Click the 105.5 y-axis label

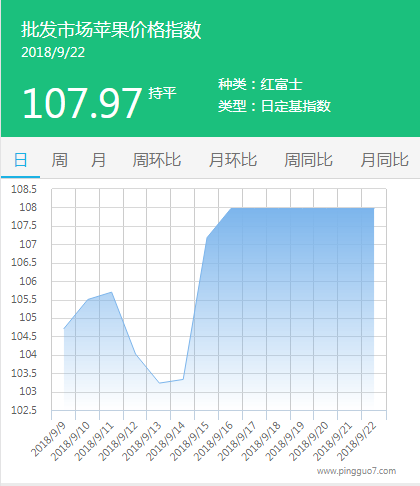pyautogui.click(x=24, y=299)
